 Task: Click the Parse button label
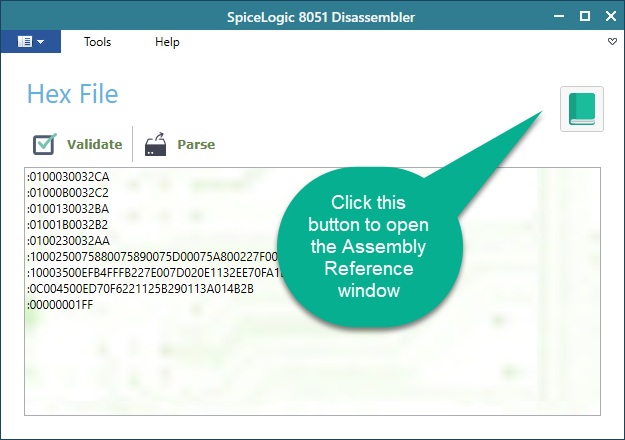pos(196,144)
